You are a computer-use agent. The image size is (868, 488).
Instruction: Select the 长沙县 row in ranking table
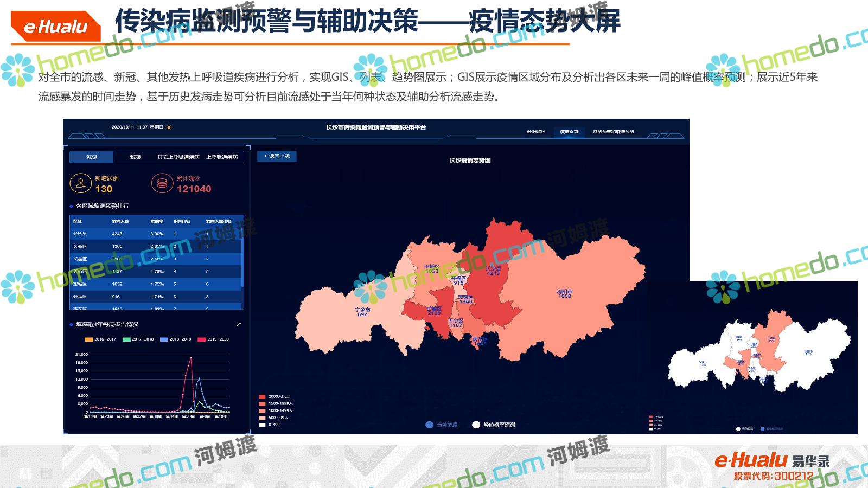coord(156,234)
